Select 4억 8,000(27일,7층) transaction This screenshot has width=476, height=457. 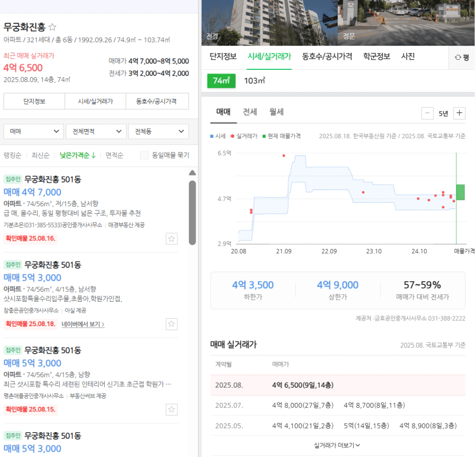[303, 406]
